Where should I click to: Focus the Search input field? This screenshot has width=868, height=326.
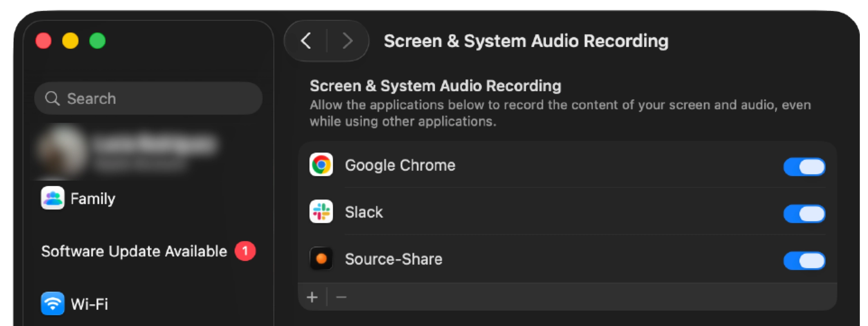(148, 98)
